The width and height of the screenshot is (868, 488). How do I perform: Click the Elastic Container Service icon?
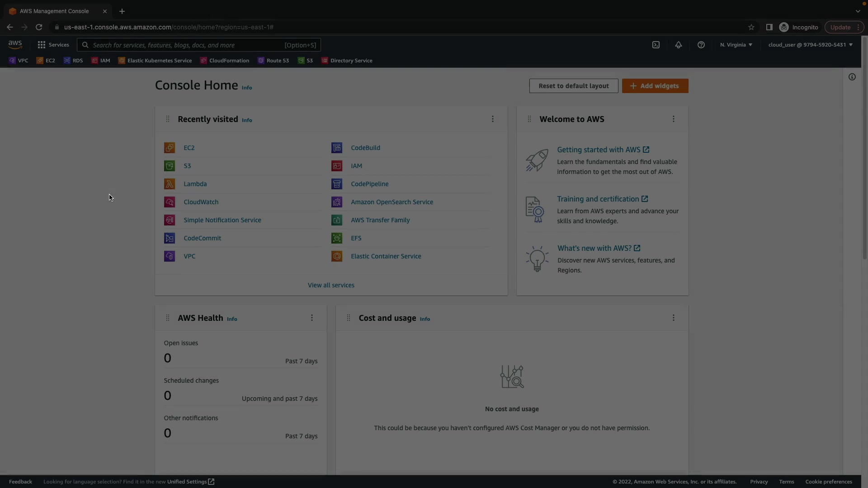click(337, 256)
